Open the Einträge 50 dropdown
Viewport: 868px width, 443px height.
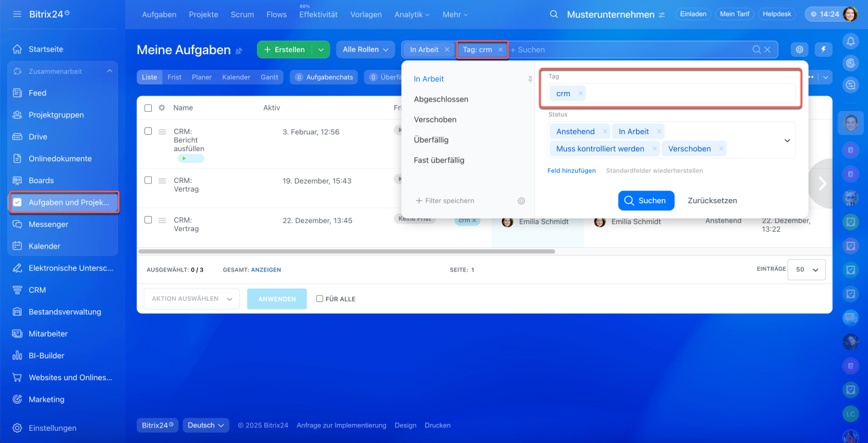806,270
